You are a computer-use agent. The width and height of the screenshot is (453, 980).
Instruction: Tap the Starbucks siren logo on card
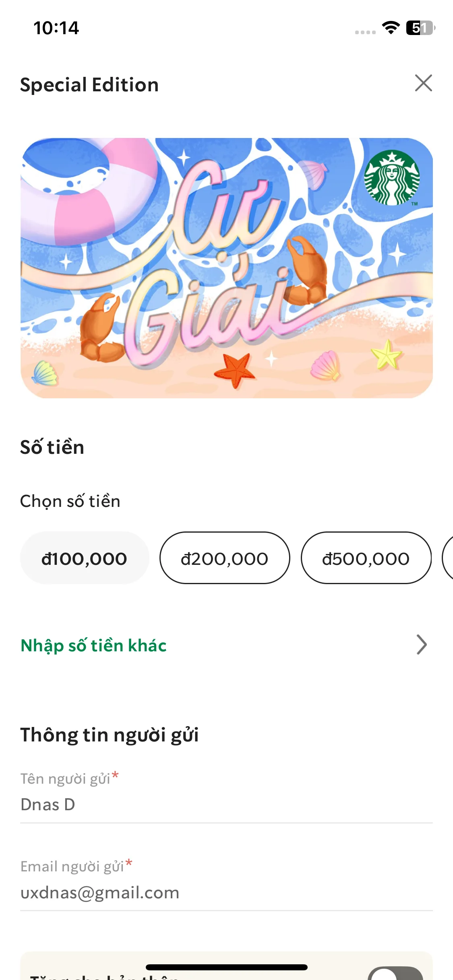coord(392,178)
